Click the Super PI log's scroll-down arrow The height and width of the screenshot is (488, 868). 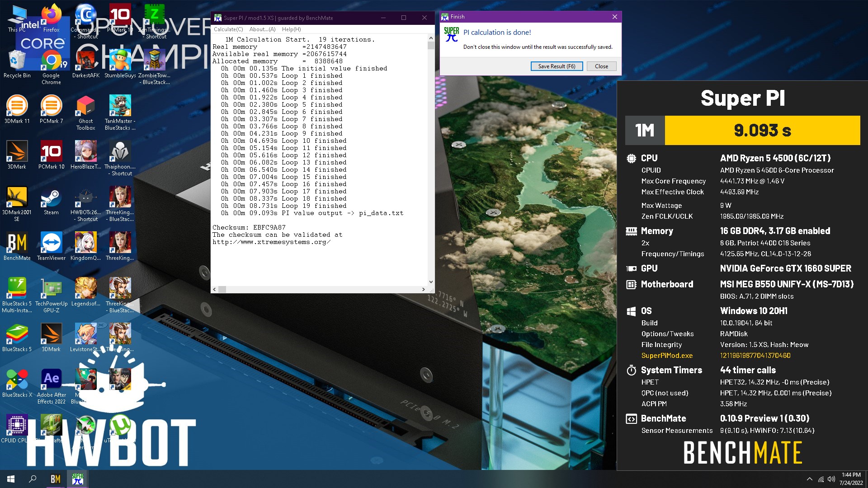(x=431, y=282)
